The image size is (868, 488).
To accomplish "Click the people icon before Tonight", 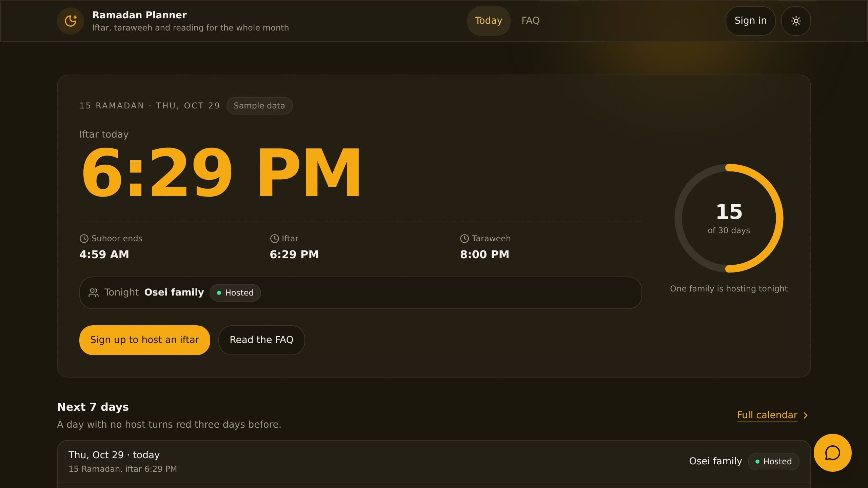I will (x=94, y=293).
